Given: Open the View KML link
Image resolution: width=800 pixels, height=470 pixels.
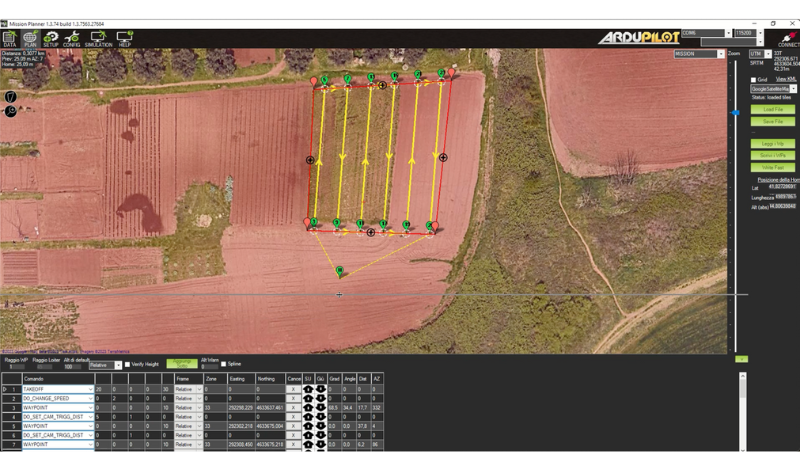Looking at the screenshot, I should pos(786,79).
